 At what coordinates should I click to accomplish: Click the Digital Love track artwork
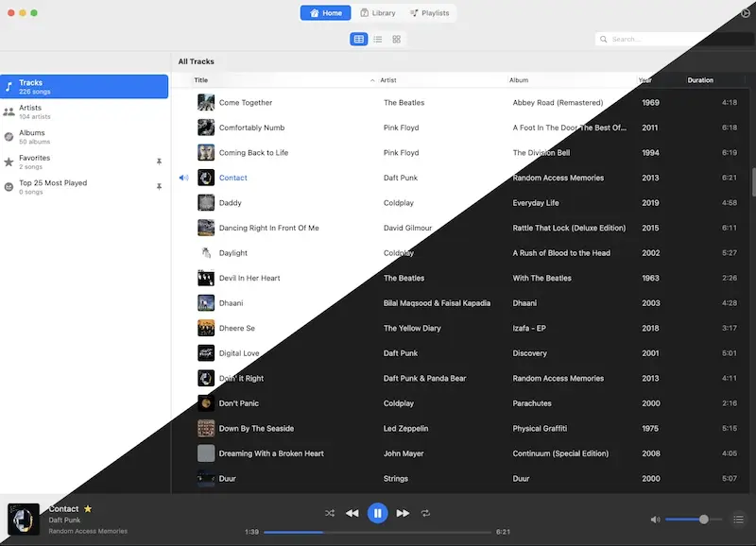206,353
